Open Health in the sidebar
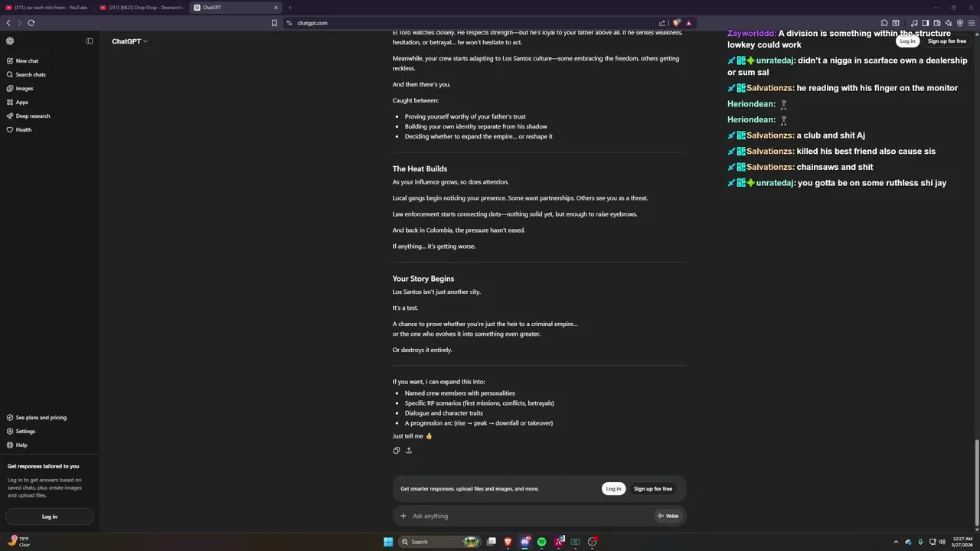Screen dimensions: 980x551 pos(24,129)
